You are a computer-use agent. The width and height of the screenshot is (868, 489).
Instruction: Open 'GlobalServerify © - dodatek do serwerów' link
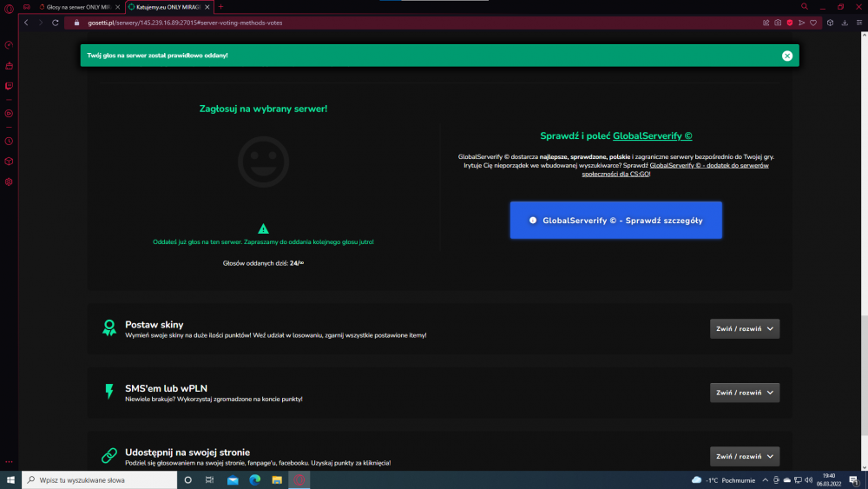[674, 169]
